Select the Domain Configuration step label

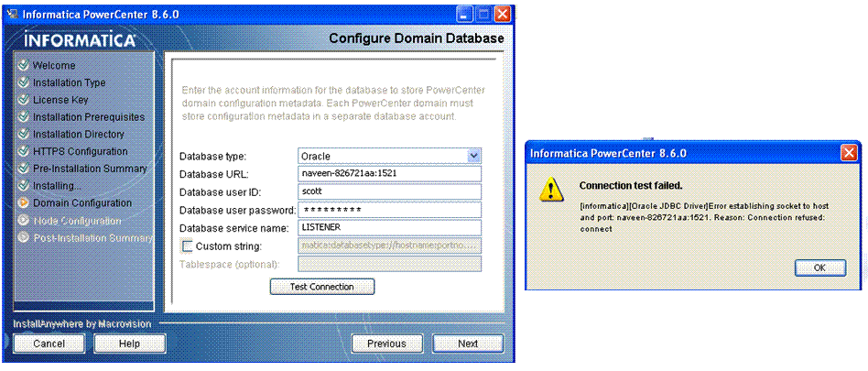(82, 202)
